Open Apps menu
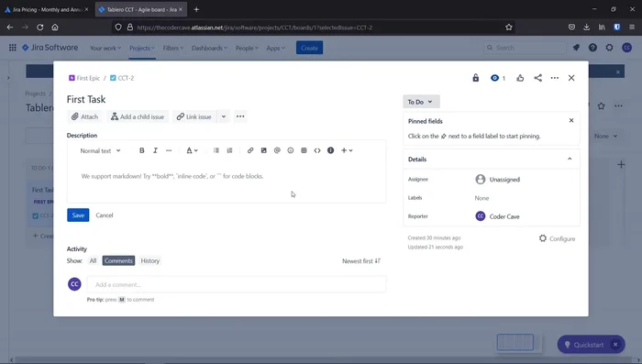The width and height of the screenshot is (642, 364). [x=275, y=48]
